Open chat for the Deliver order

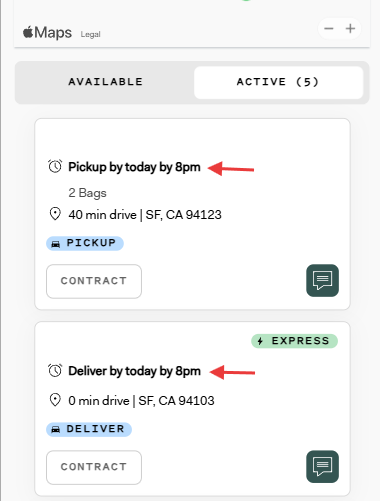pos(322,466)
